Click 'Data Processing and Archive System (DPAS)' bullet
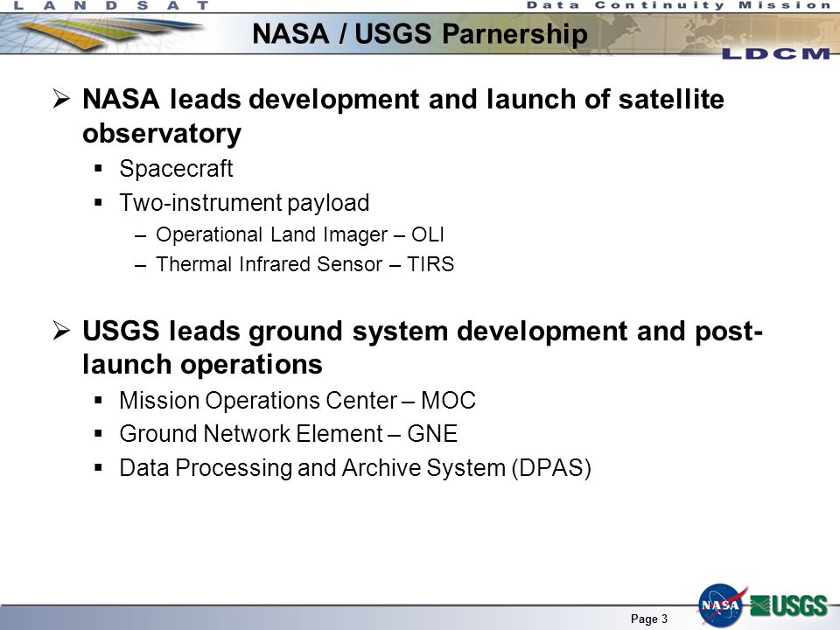This screenshot has height=630, width=840. pos(355,467)
